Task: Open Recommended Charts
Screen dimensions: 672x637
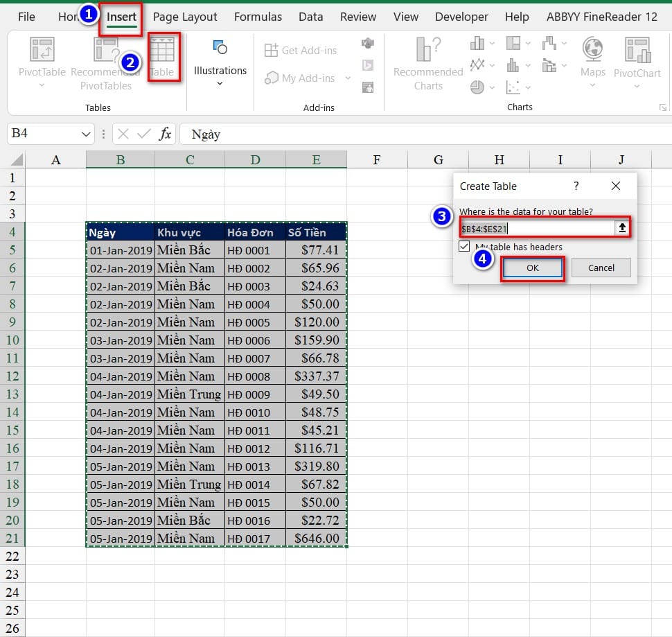Action: [428, 62]
